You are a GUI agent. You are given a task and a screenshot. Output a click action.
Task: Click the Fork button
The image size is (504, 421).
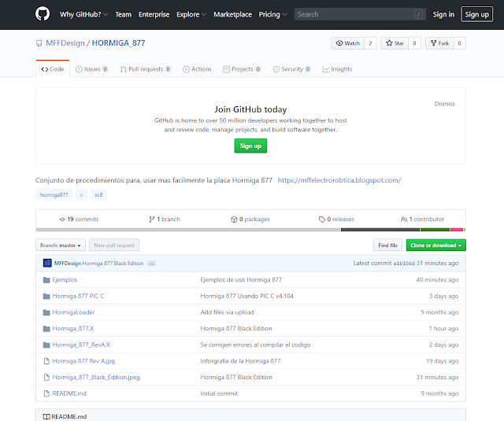click(439, 43)
